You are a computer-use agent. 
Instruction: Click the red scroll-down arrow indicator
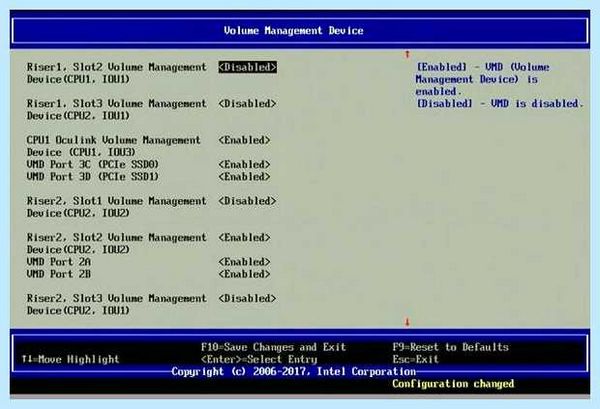[407, 322]
